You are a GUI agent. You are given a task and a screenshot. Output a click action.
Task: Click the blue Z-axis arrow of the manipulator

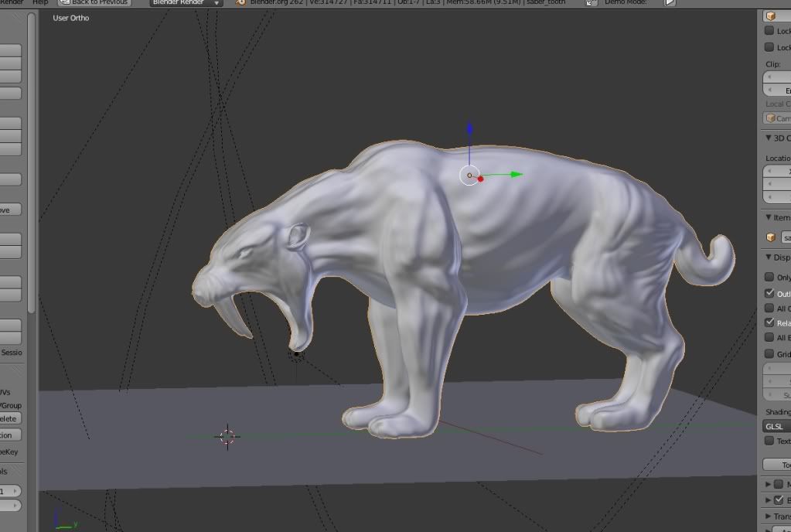tap(469, 128)
